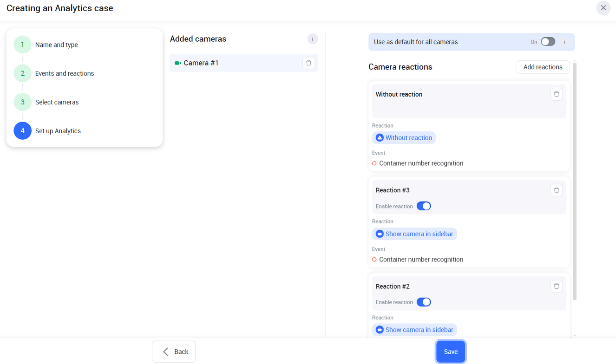This screenshot has width=616, height=364.
Task: Remove Reaction #2 via trash icon
Action: 556,286
